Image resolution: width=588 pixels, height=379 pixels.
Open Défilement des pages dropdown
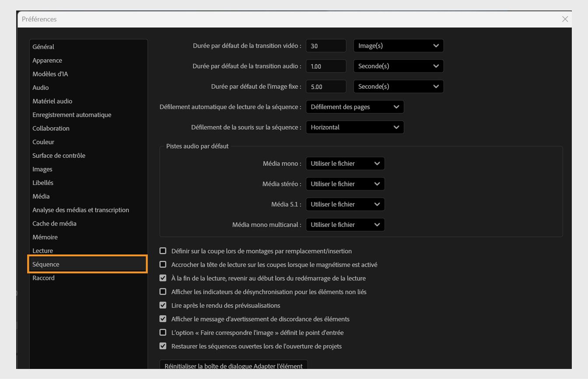[355, 107]
